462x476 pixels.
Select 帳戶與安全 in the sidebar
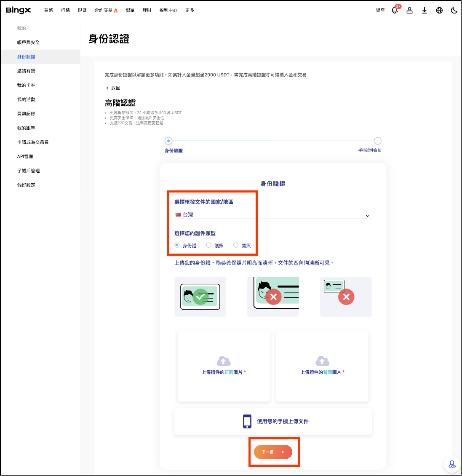coord(29,43)
